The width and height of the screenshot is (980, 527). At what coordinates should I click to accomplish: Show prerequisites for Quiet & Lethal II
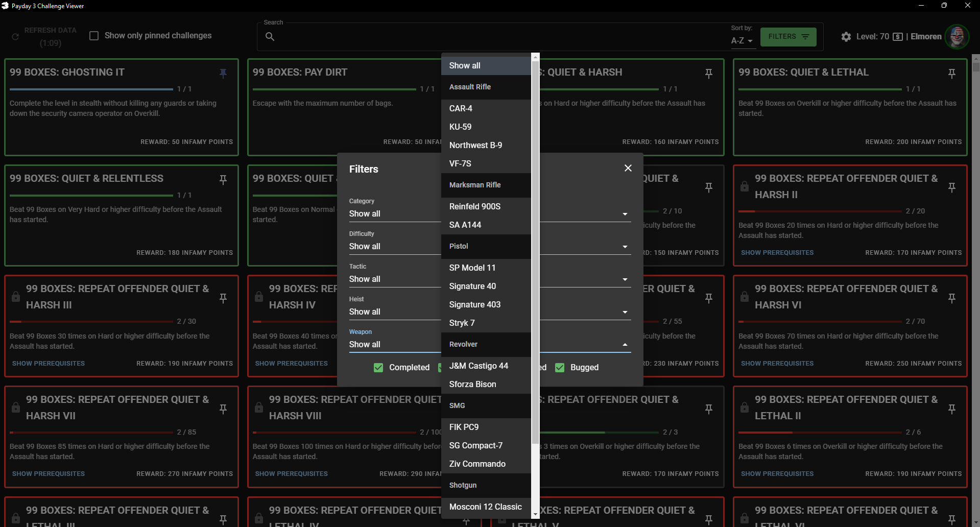pos(777,474)
